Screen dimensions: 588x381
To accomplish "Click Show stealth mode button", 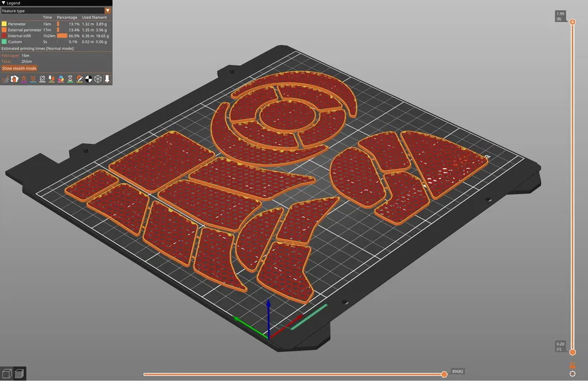I will (19, 68).
